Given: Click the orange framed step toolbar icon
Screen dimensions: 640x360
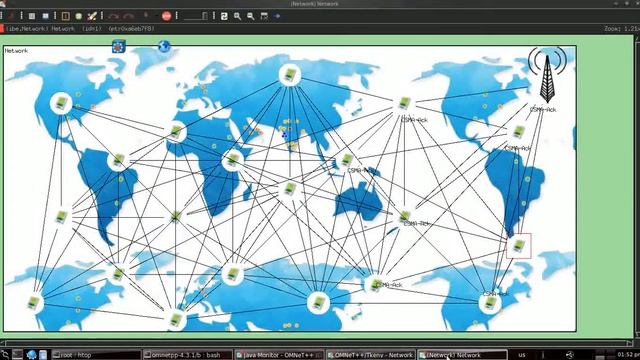Looking at the screenshot, I should [65, 16].
